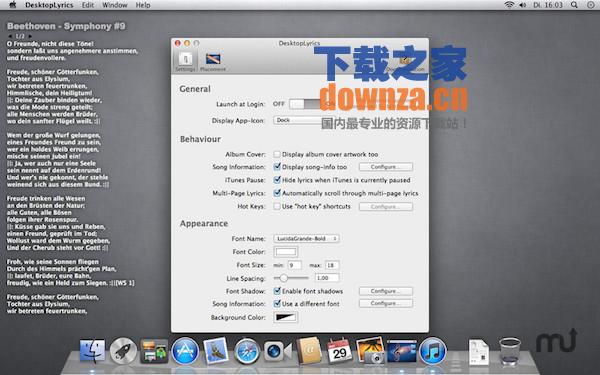Click the Line Spacing slider knob
This screenshot has height=375, width=600.
[x=284, y=278]
